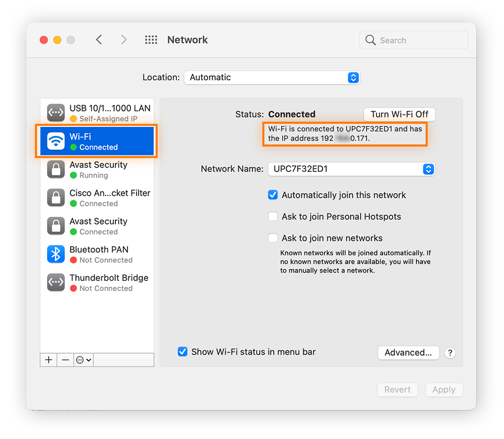Click the help question mark button
The height and width of the screenshot is (439, 504).
click(x=449, y=353)
